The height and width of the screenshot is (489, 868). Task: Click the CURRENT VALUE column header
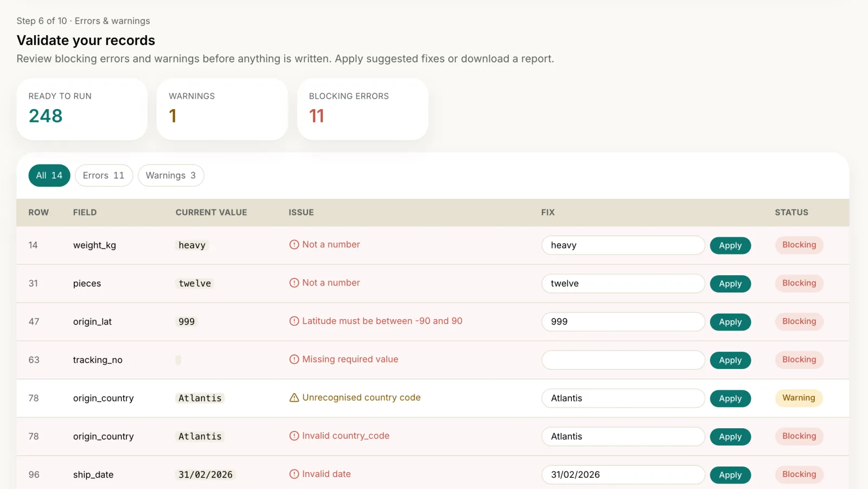[211, 212]
